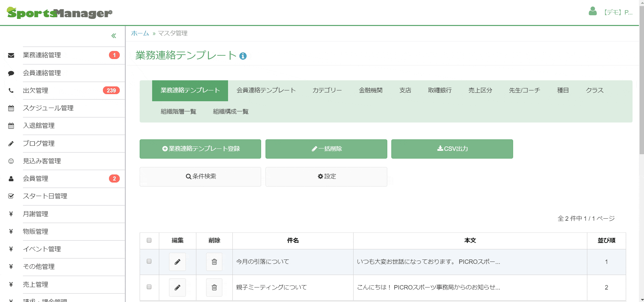
Task: Open the 設定 button
Action: click(326, 177)
